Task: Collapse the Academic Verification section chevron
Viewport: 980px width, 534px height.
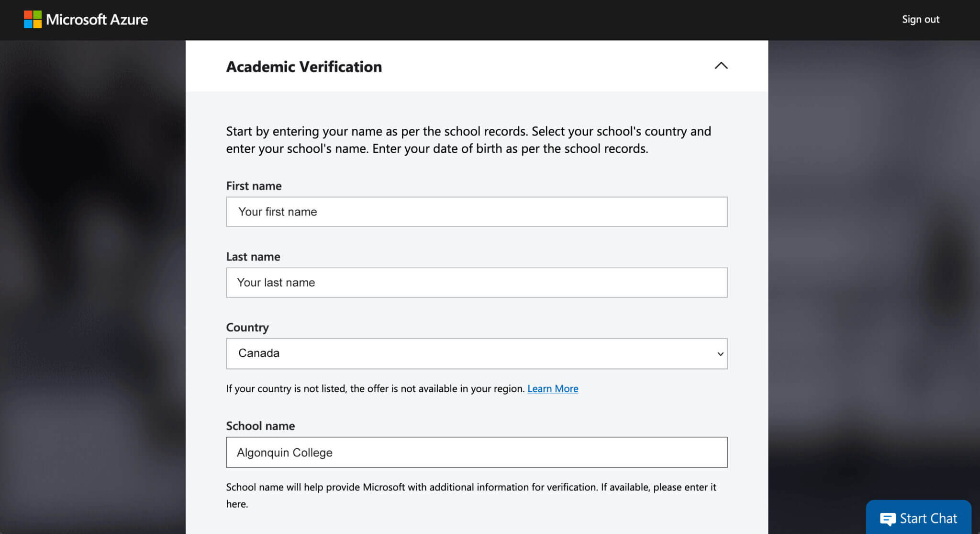Action: click(x=721, y=66)
